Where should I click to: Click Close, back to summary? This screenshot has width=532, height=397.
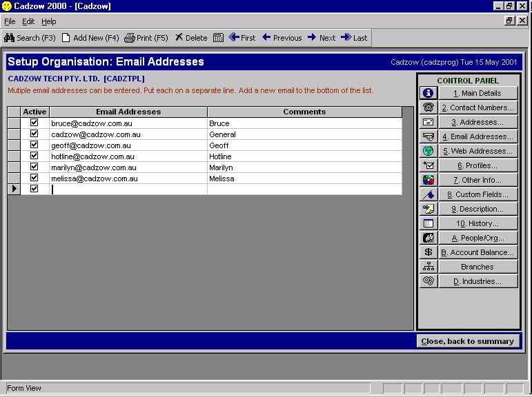(468, 341)
